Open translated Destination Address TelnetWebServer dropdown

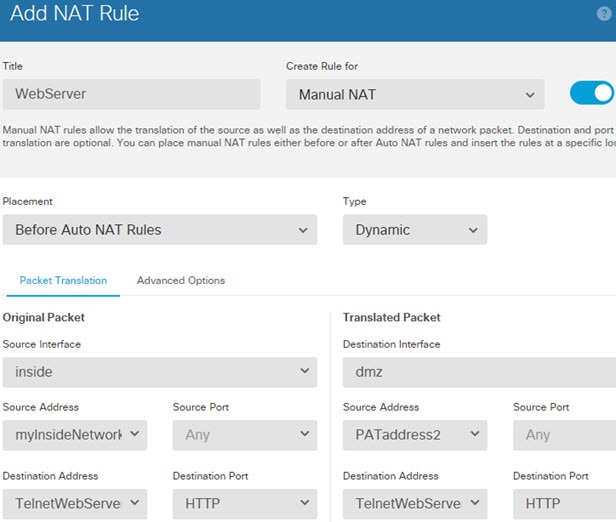pos(415,504)
